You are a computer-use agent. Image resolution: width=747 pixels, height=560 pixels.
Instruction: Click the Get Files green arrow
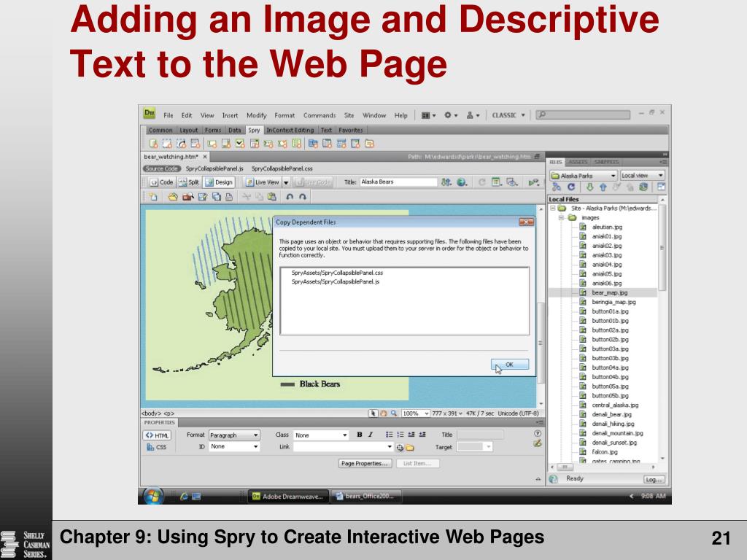[589, 187]
